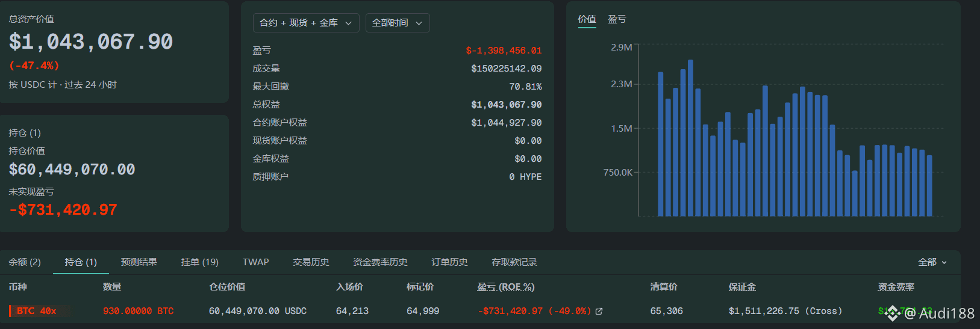Click the 标记价 column header
This screenshot has height=329, width=980.
coord(420,287)
